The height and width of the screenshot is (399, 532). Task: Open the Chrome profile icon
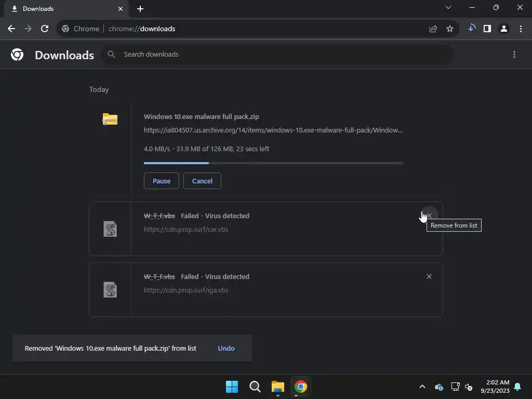pos(504,29)
